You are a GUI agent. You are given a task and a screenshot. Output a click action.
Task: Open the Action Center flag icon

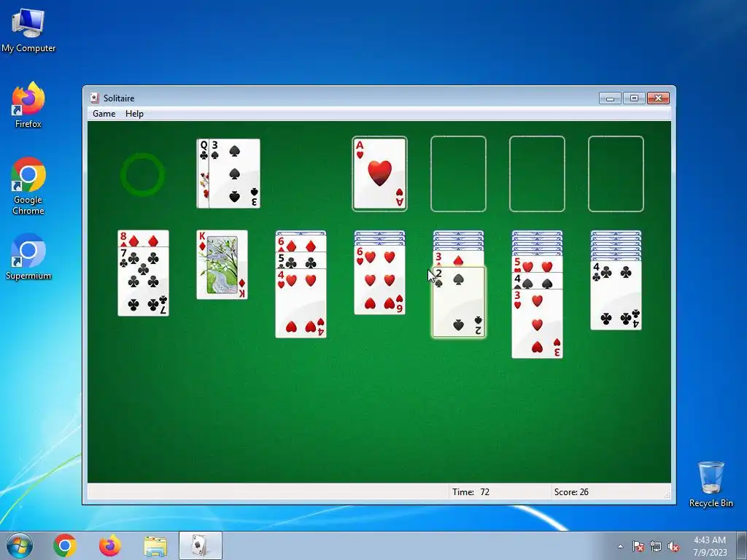click(638, 546)
